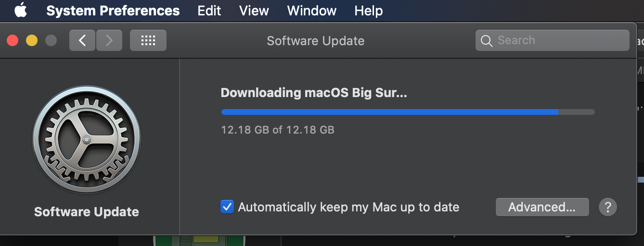Viewport: 644px width, 246px height.
Task: Show all preferences with the grid icon
Action: click(x=148, y=40)
